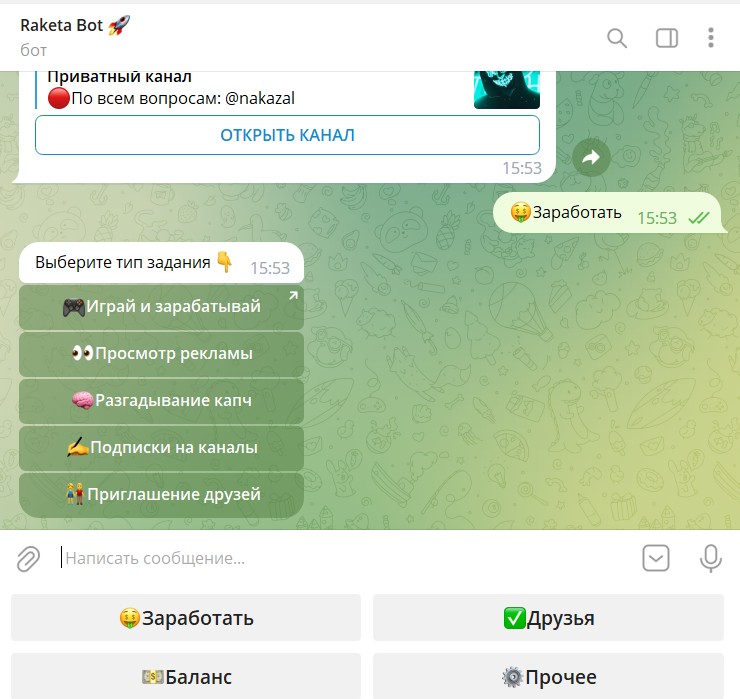Choose Разгадывание капч task type
The width and height of the screenshot is (740, 699).
click(161, 401)
